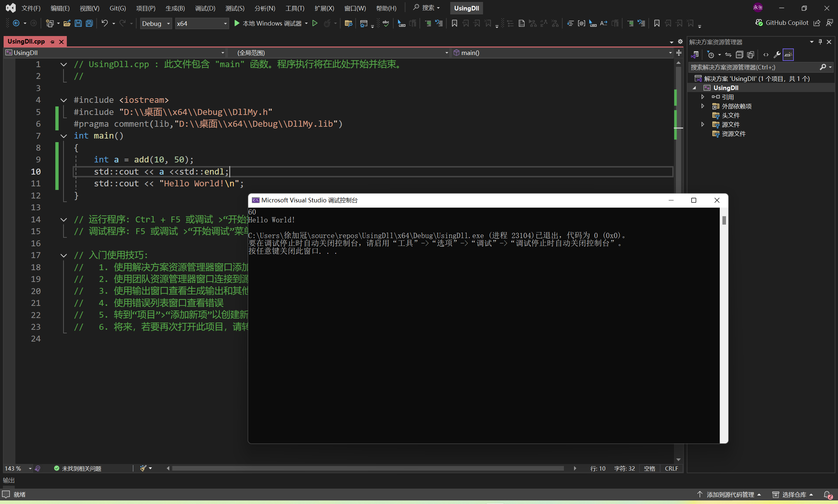Click the save all icon
The image size is (838, 504).
(89, 23)
